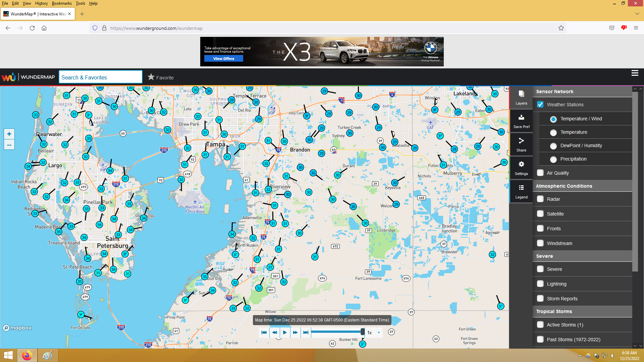Expand the browser tab list chevron
The height and width of the screenshot is (362, 644).
pos(637,14)
